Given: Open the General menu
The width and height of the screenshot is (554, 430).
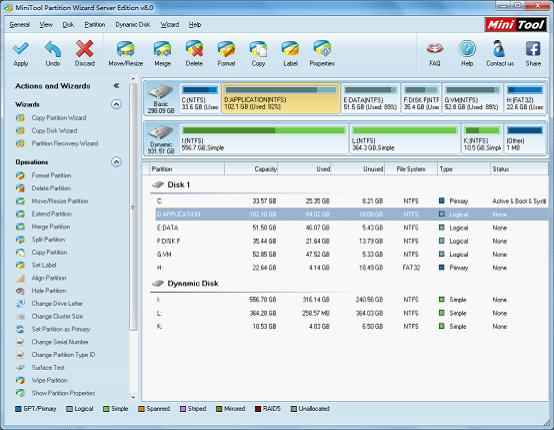Looking at the screenshot, I should point(19,25).
